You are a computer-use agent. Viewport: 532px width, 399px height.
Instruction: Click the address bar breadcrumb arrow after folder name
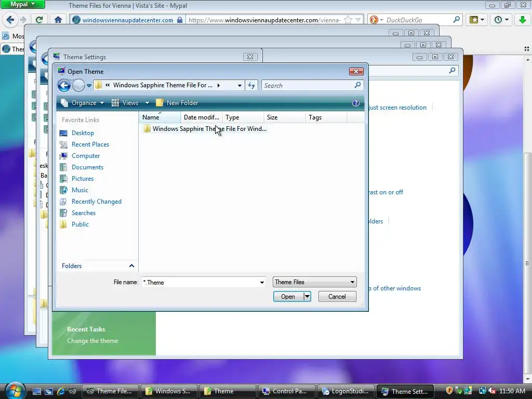[219, 86]
